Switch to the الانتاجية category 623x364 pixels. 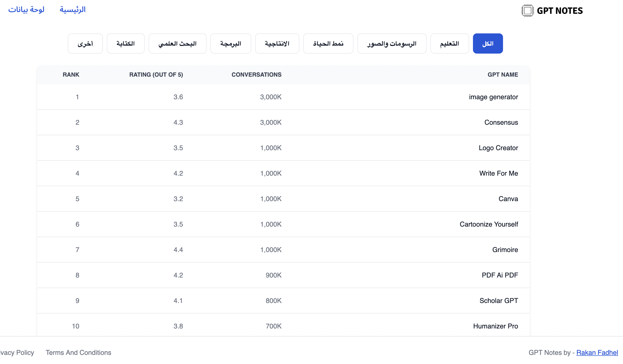277,43
